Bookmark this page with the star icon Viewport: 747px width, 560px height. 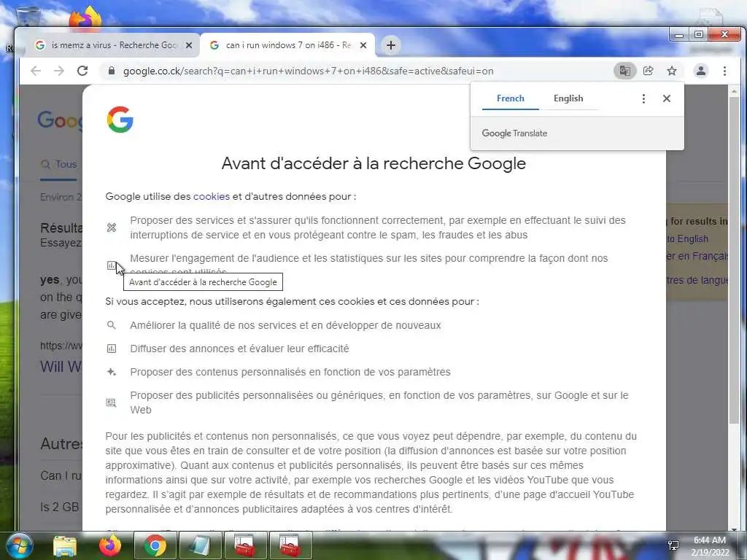point(672,71)
